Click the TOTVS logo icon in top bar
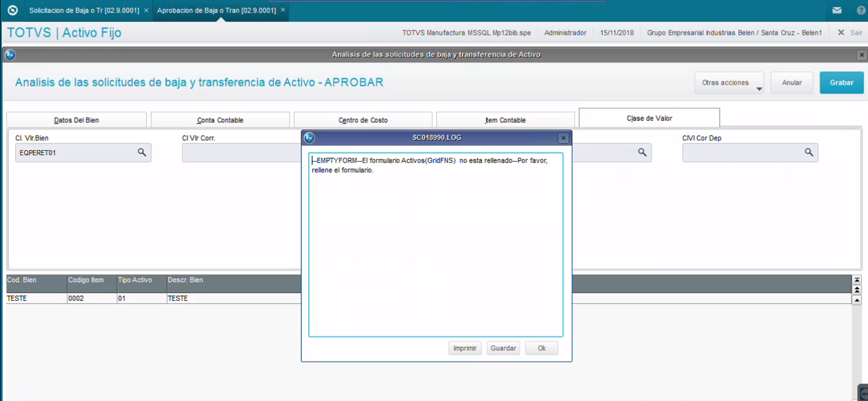Image resolution: width=868 pixels, height=401 pixels. coord(13,10)
